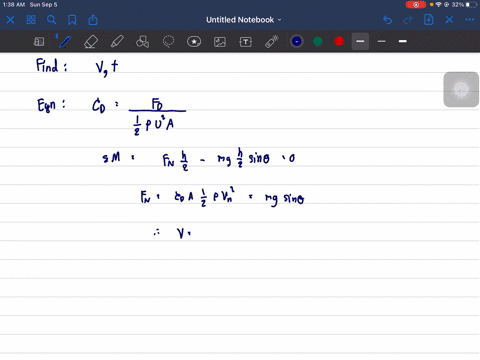Image resolution: width=480 pixels, height=360 pixels.
Task: Toggle the read-only page mode icon
Action: [39, 42]
